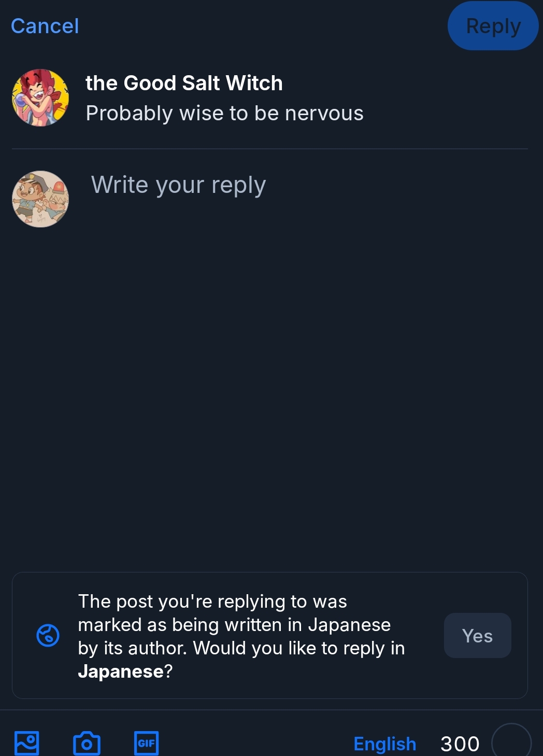Click the 300 character counter
Image resolution: width=543 pixels, height=756 pixels.
[x=460, y=744]
